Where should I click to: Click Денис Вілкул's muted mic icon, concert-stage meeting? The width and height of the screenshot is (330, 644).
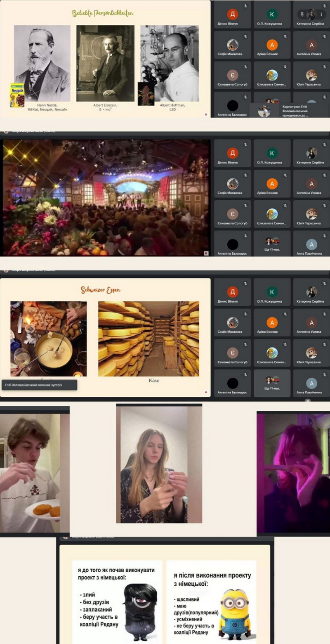click(245, 145)
